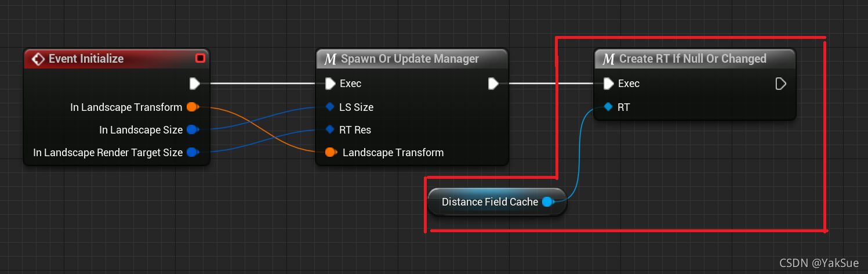Click the RT input pin
The width and height of the screenshot is (868, 274).
pyautogui.click(x=608, y=107)
